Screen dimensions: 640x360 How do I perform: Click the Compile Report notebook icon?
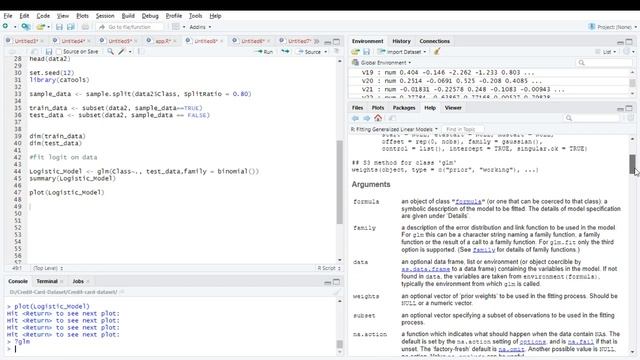(x=141, y=52)
